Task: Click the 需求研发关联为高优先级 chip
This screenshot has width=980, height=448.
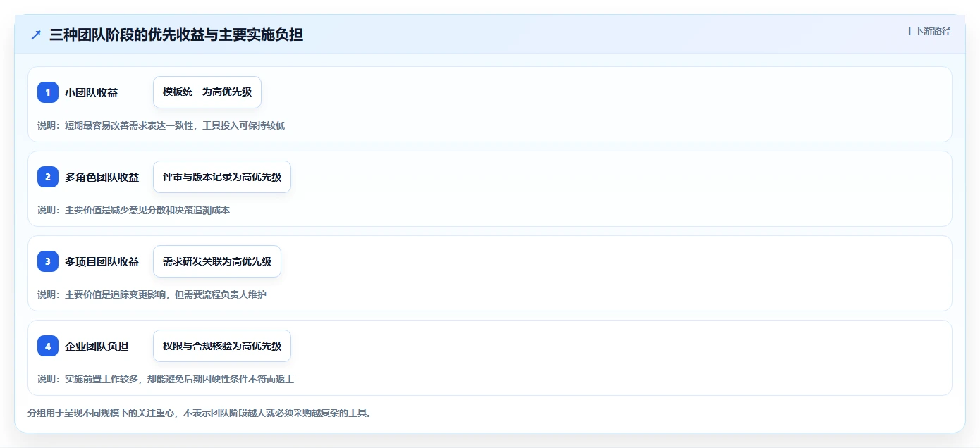Action: (x=217, y=261)
